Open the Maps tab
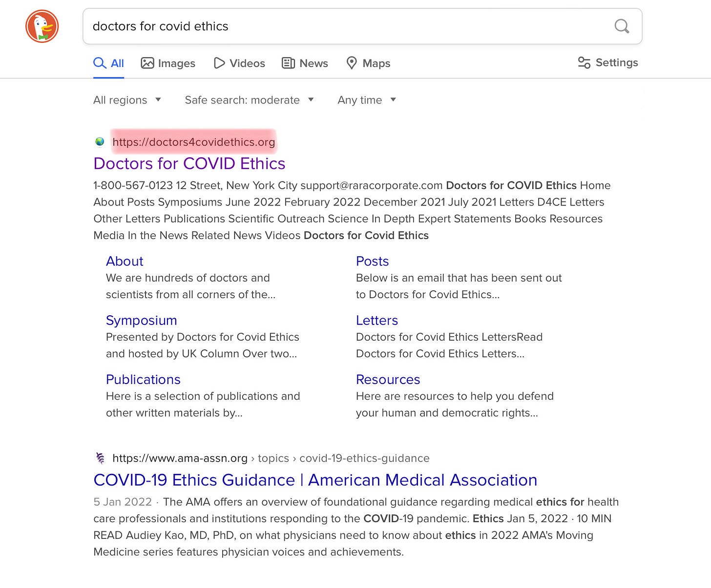 point(368,63)
